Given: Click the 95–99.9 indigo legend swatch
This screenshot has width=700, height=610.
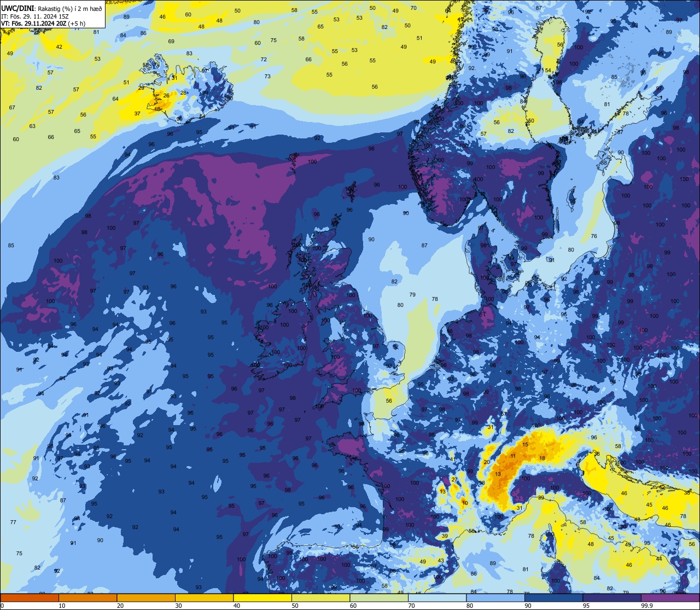Looking at the screenshot, I should point(612,597).
